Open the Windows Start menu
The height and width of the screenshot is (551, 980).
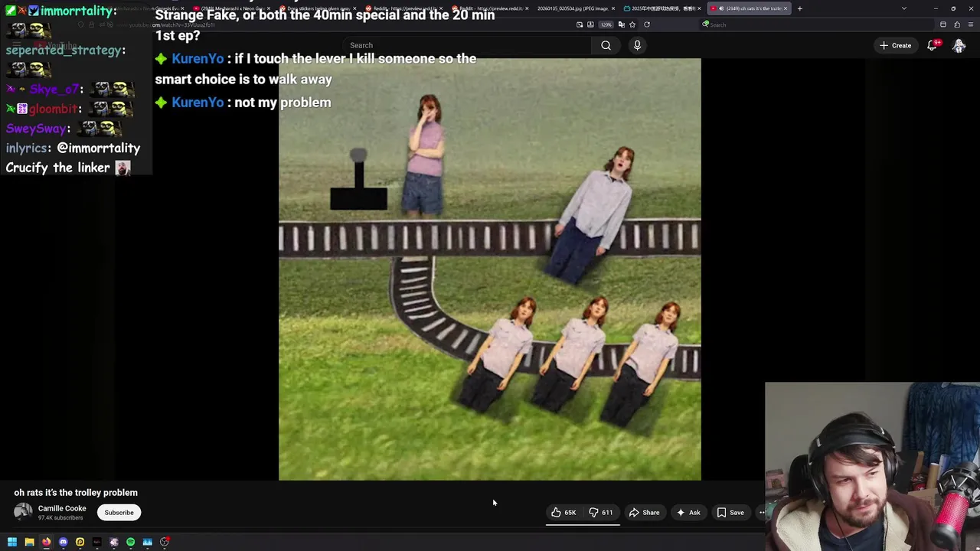coord(12,542)
